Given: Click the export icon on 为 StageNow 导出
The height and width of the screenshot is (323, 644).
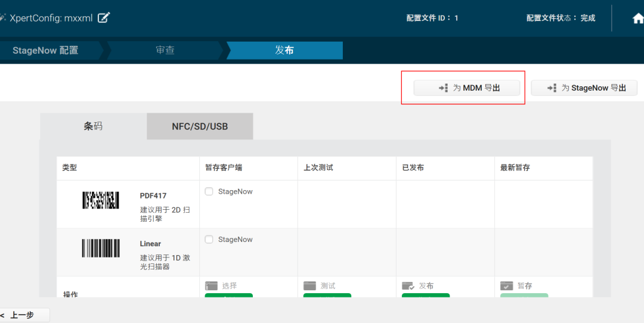Looking at the screenshot, I should pyautogui.click(x=552, y=88).
